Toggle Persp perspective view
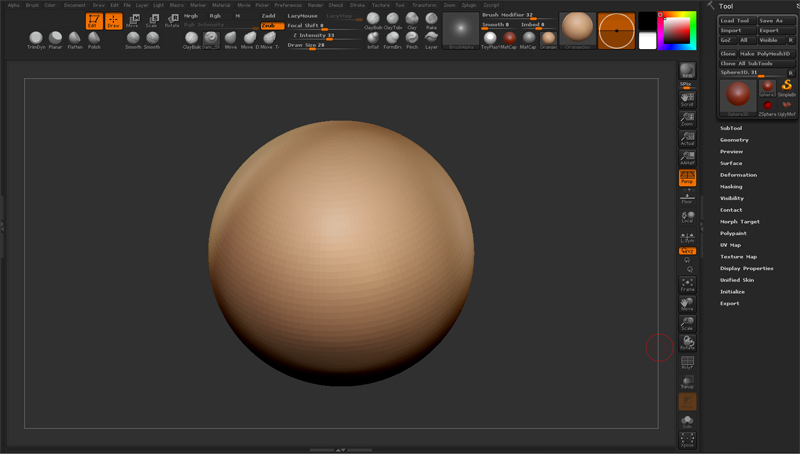The image size is (800, 454). 687,178
